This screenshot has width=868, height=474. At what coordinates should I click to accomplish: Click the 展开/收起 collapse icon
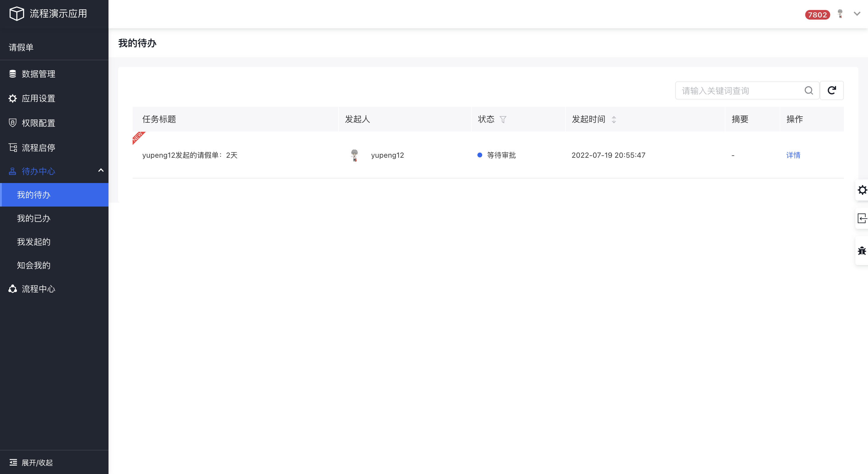pyautogui.click(x=13, y=462)
